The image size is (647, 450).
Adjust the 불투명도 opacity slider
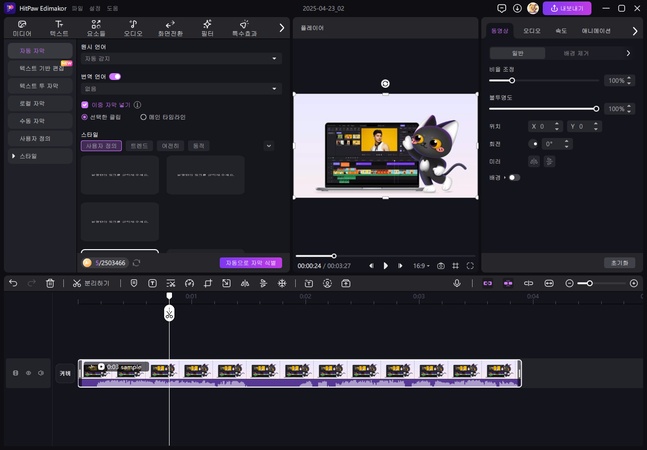(597, 108)
